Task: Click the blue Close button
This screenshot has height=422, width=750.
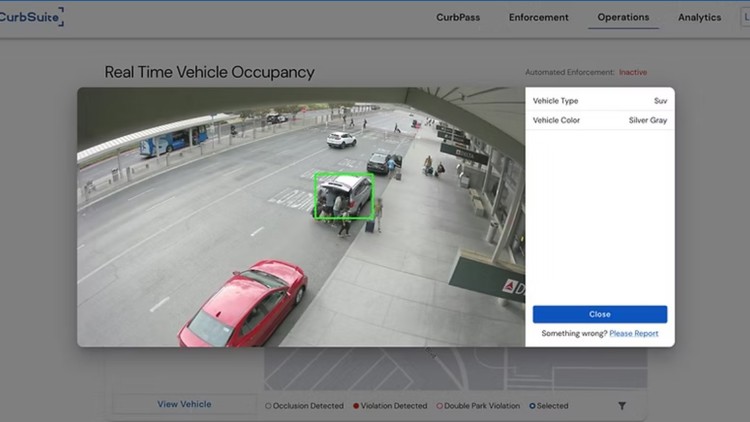Action: point(600,314)
